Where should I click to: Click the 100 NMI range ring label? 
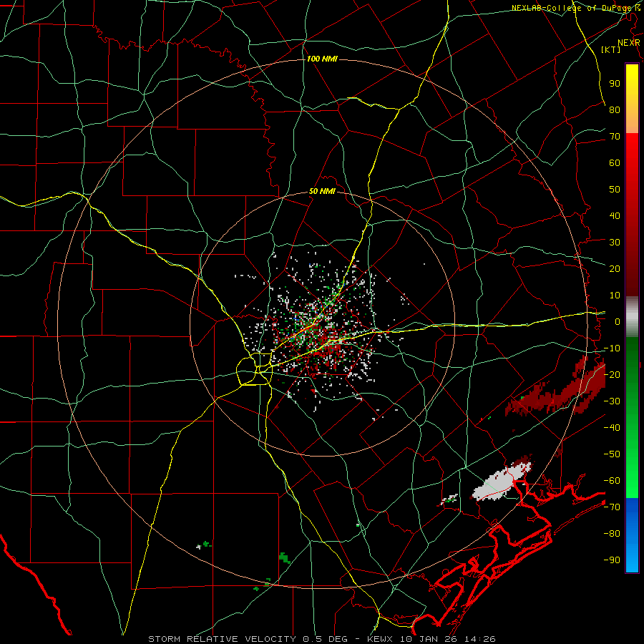[322, 59]
